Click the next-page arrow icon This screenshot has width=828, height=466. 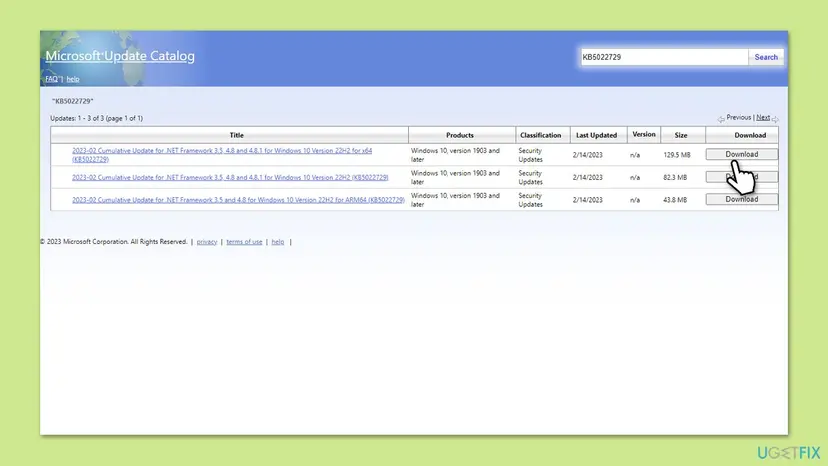click(x=775, y=119)
